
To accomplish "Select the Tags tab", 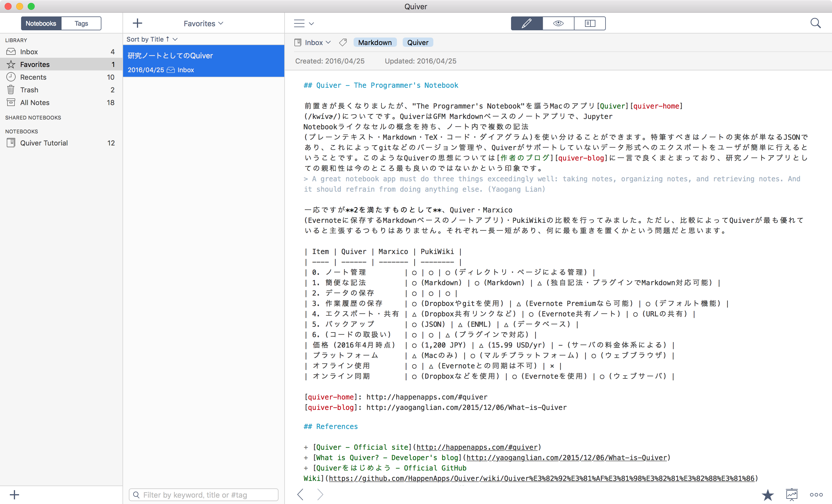I will tap(81, 23).
